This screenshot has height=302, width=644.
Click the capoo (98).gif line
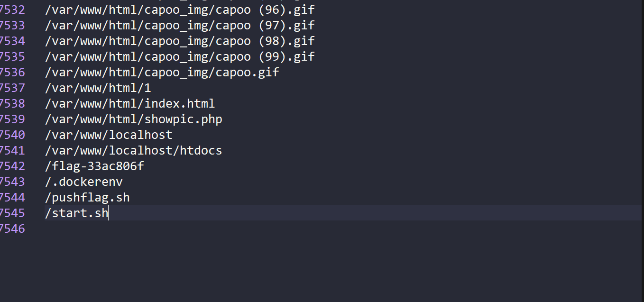180,41
